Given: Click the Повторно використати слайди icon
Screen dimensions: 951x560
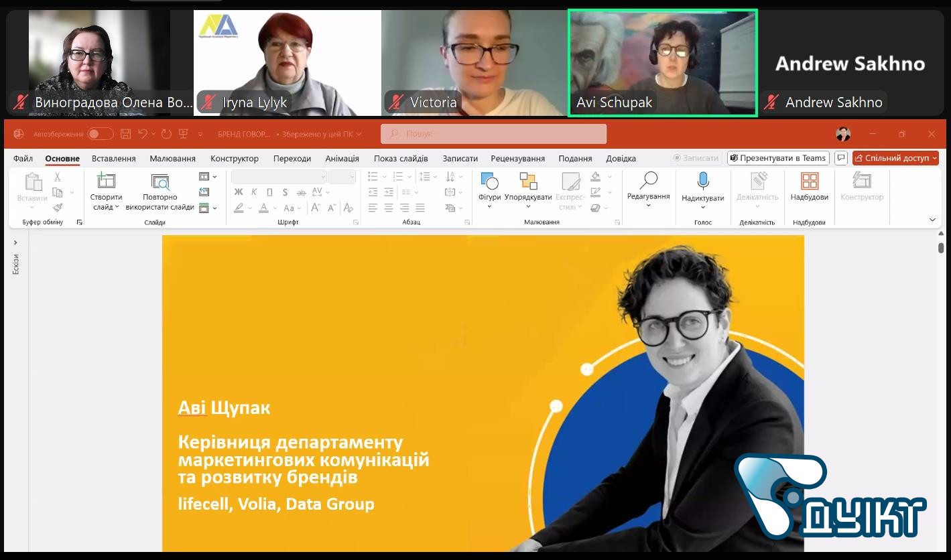Looking at the screenshot, I should tap(160, 182).
